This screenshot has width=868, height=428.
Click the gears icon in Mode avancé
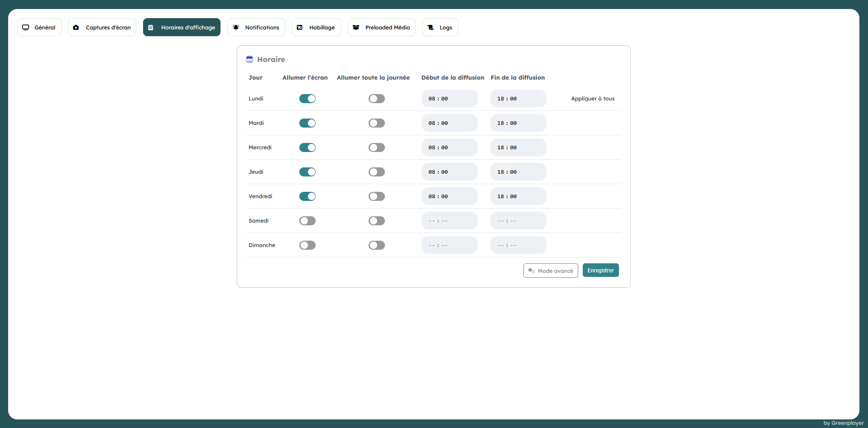point(532,271)
